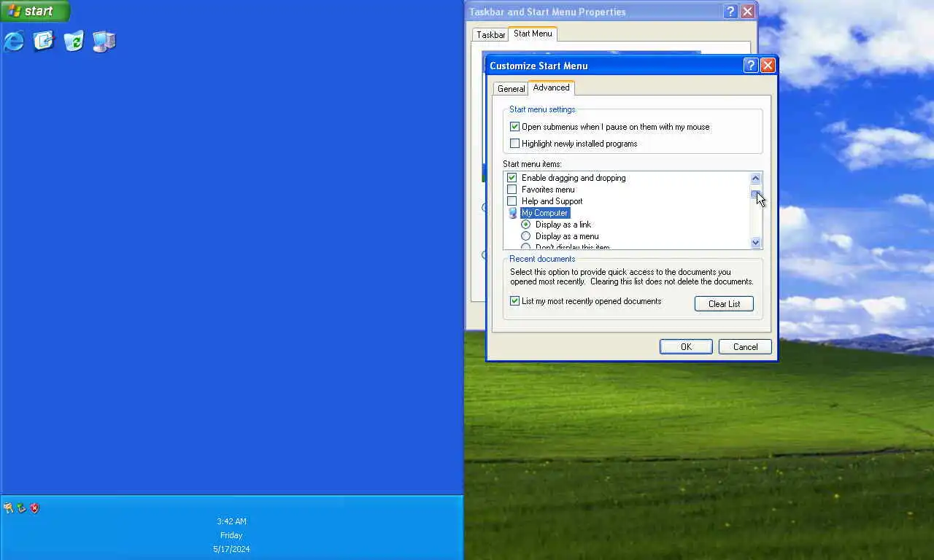Confirm with OK in Customize Start Menu
Image resolution: width=934 pixels, height=560 pixels.
click(x=686, y=346)
